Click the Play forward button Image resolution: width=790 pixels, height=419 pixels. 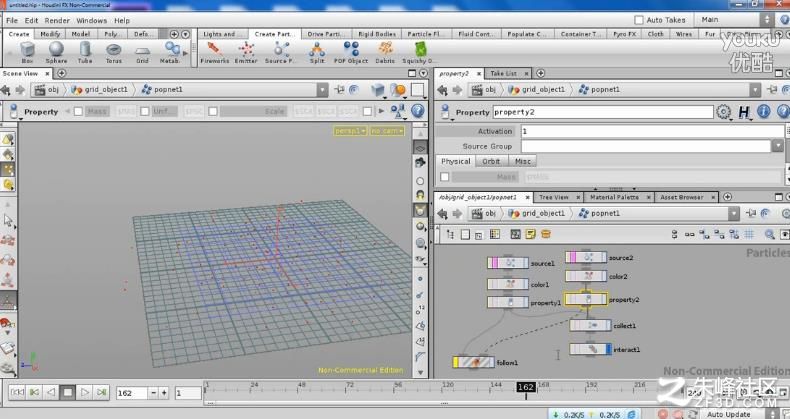tap(85, 392)
